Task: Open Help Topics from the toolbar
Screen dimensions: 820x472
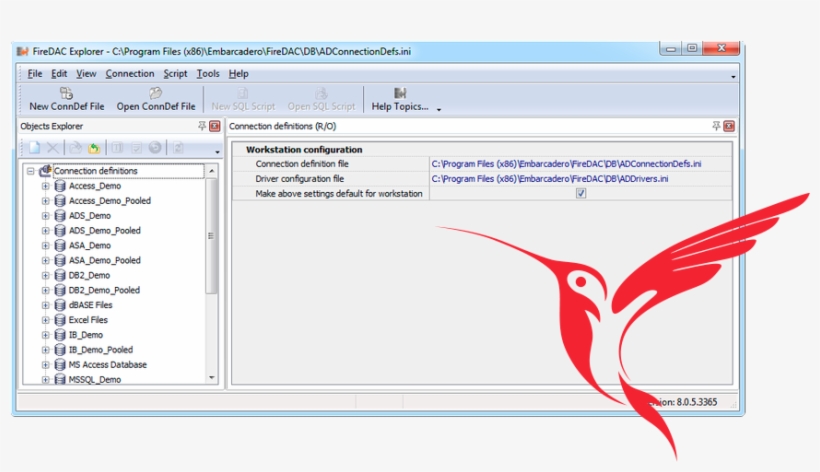Action: [x=400, y=93]
